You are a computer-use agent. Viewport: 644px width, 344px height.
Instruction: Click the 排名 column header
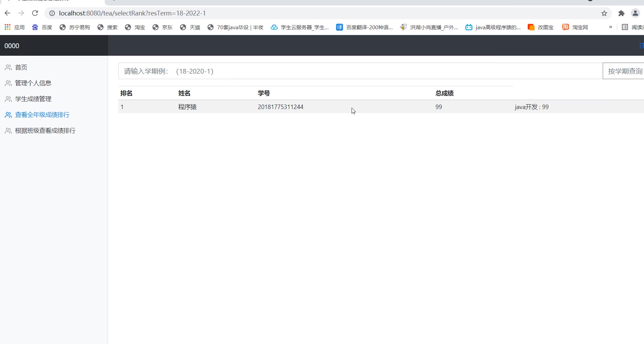coord(126,93)
